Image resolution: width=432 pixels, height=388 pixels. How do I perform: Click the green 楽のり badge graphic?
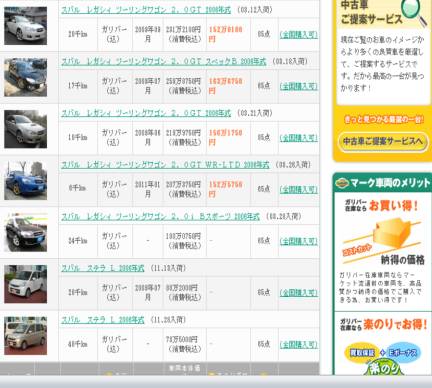[384, 368]
